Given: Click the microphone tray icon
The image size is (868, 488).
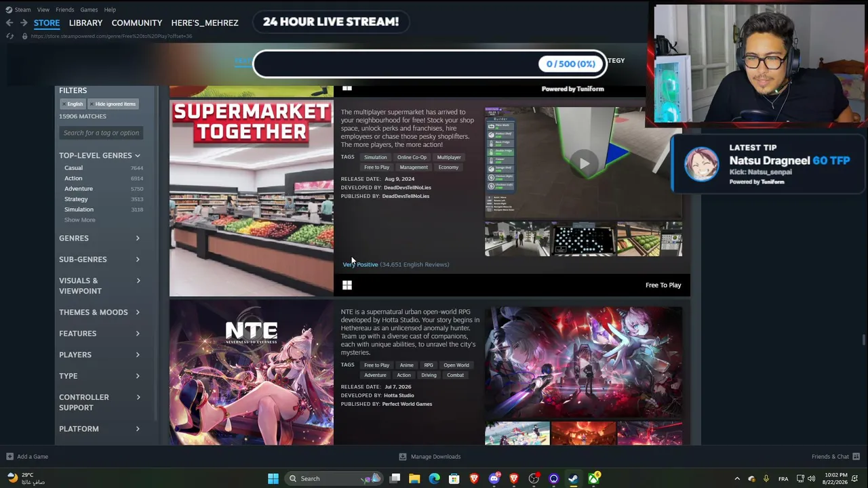Looking at the screenshot, I should coord(766,479).
